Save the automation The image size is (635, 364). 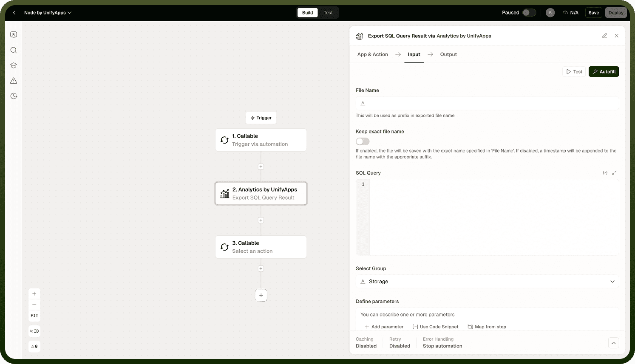593,13
